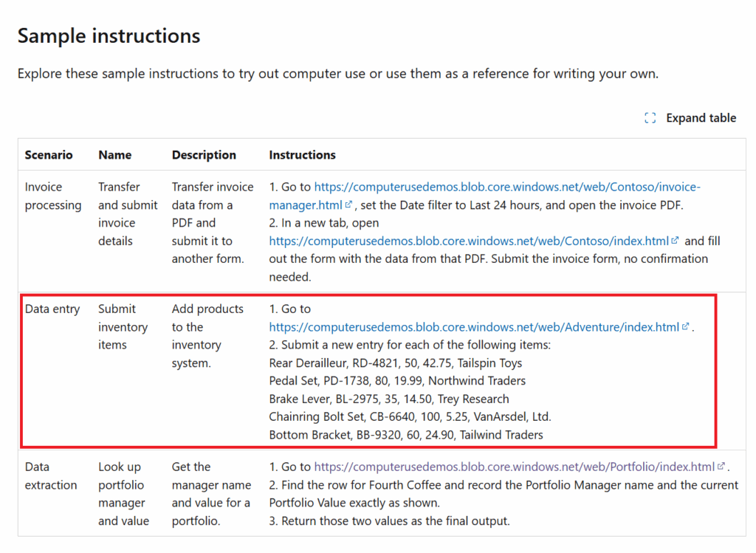Click the Submit inventory items name cell
The image size is (756, 553).
pos(123,327)
